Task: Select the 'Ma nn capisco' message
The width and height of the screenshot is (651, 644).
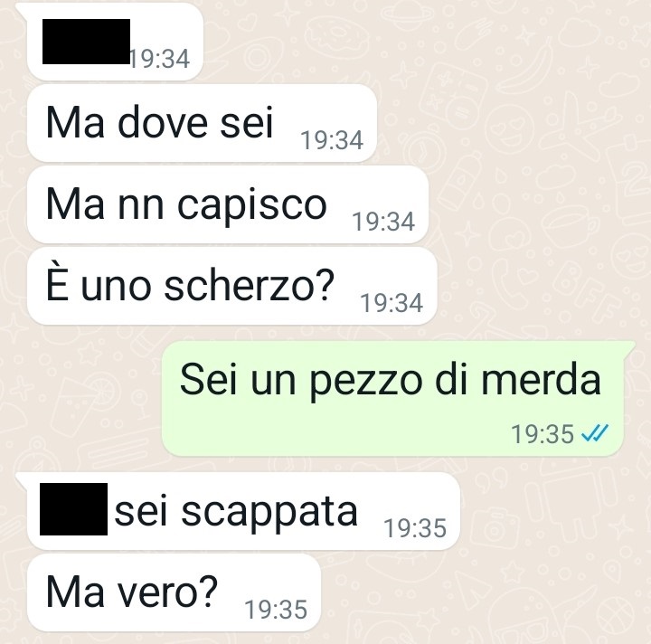Action: (x=228, y=204)
